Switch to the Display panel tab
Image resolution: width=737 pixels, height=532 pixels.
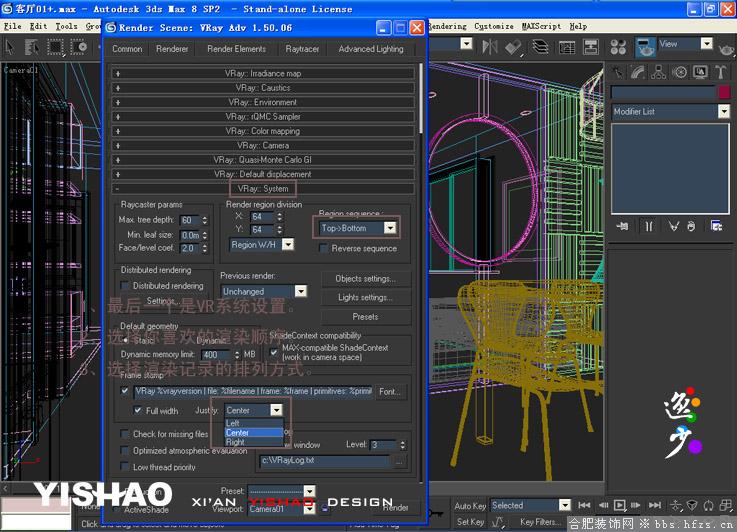(x=700, y=72)
